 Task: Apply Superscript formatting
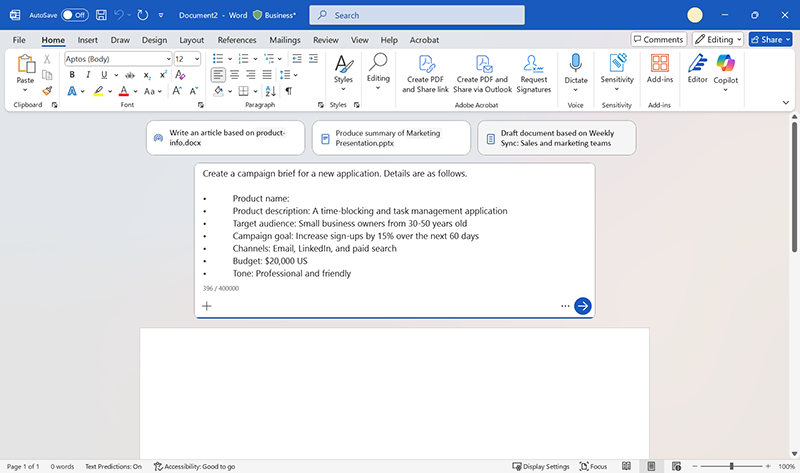(x=163, y=74)
